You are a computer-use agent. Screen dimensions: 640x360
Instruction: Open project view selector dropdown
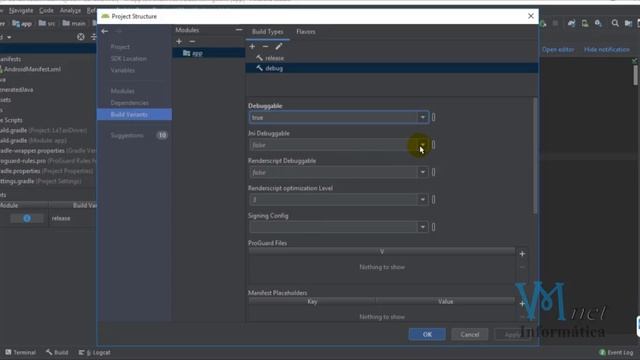[x=9, y=37]
